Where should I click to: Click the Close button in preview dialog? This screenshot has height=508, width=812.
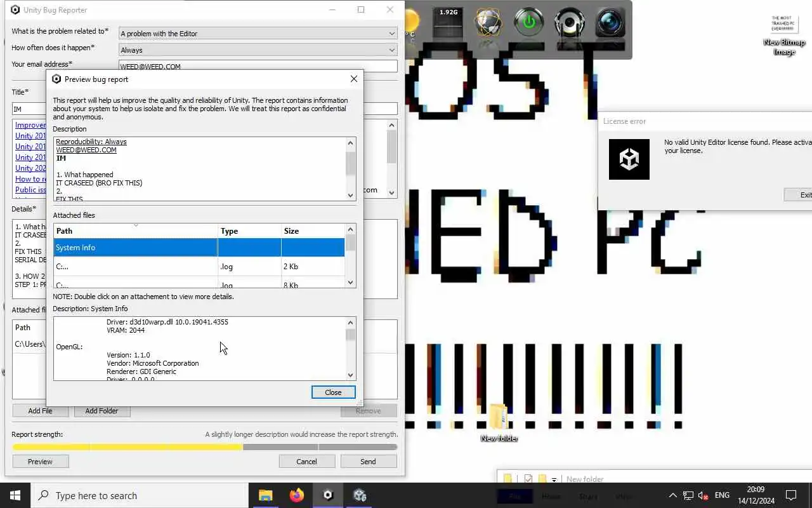tap(333, 392)
